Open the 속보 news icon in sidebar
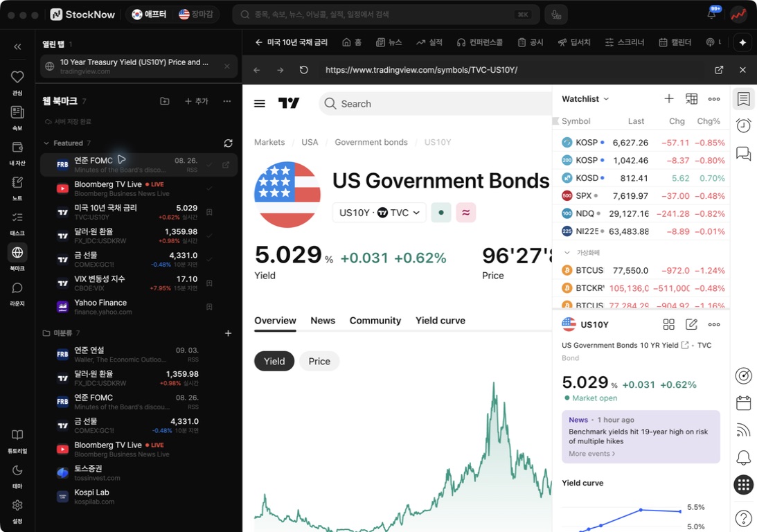The height and width of the screenshot is (532, 757). pyautogui.click(x=17, y=112)
